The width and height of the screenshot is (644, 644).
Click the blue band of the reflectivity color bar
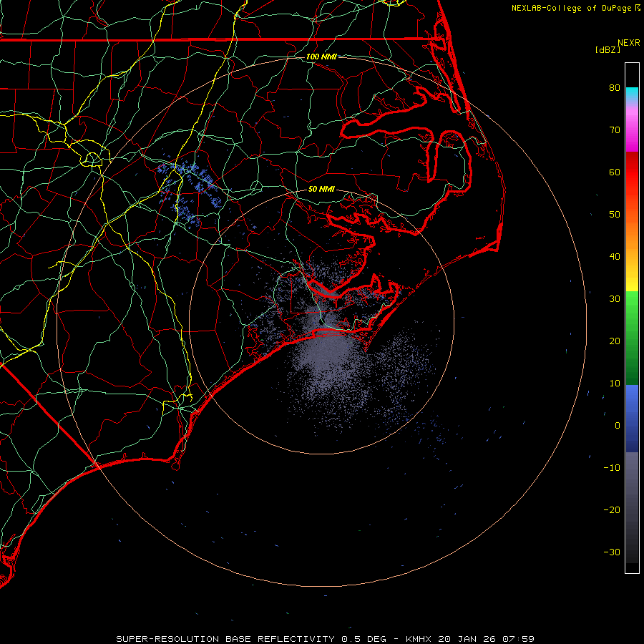click(x=632, y=418)
